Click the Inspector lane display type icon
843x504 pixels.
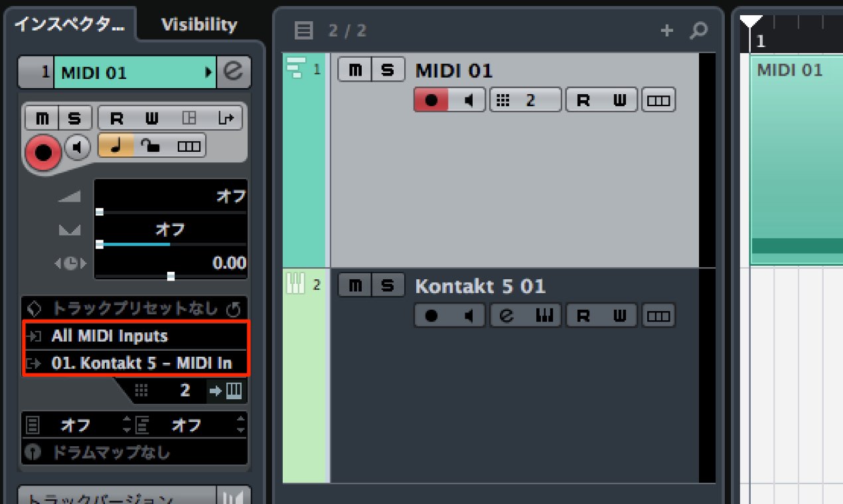pyautogui.click(x=189, y=146)
